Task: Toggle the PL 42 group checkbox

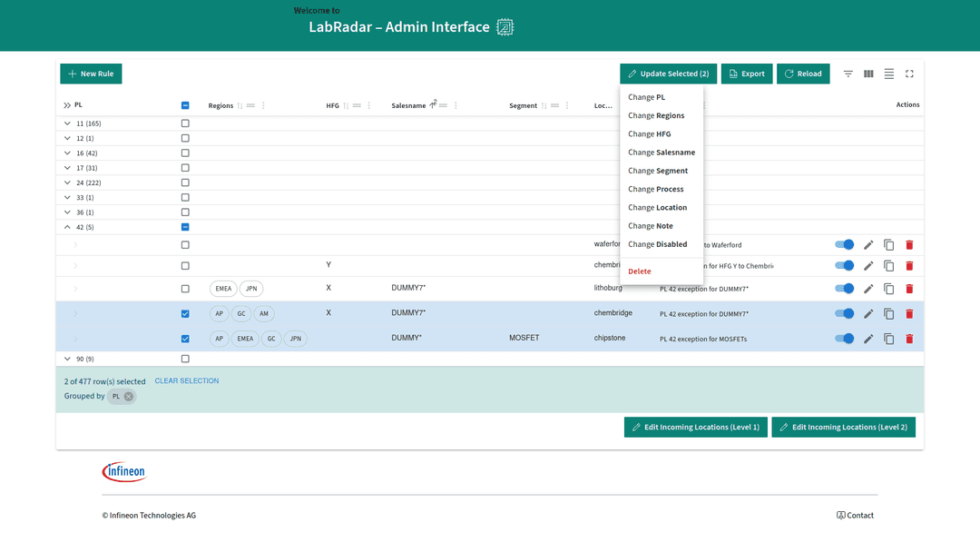Action: click(185, 227)
